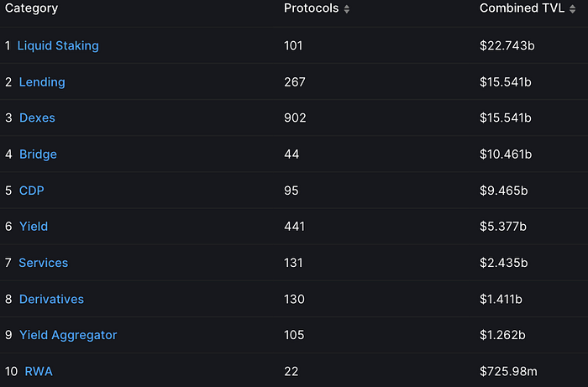Sort by Combined TVL arrow icon
The height and width of the screenshot is (387, 588).
[572, 9]
